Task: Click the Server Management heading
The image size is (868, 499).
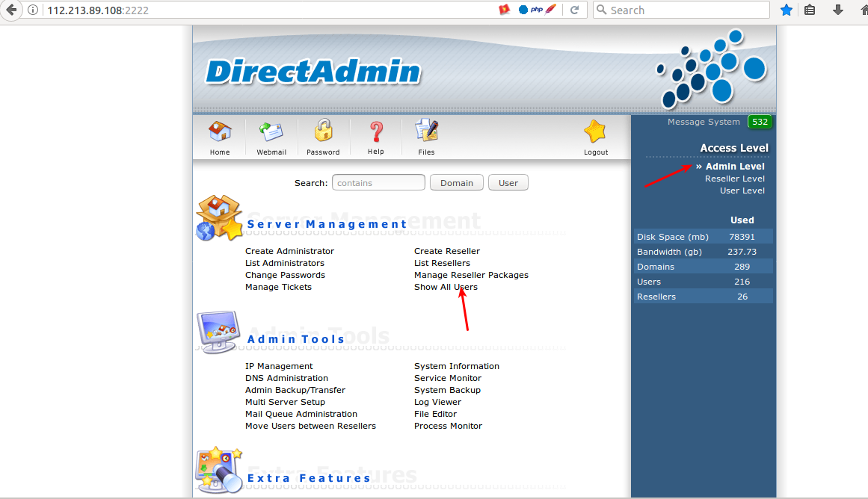Action: (x=327, y=224)
